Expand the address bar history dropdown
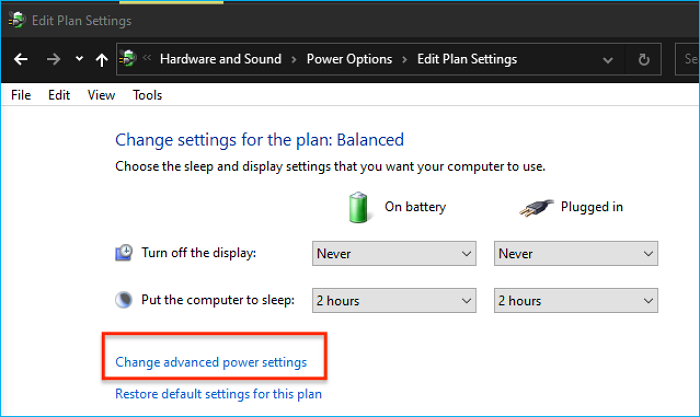Viewport: 700px width, 417px height. point(608,60)
